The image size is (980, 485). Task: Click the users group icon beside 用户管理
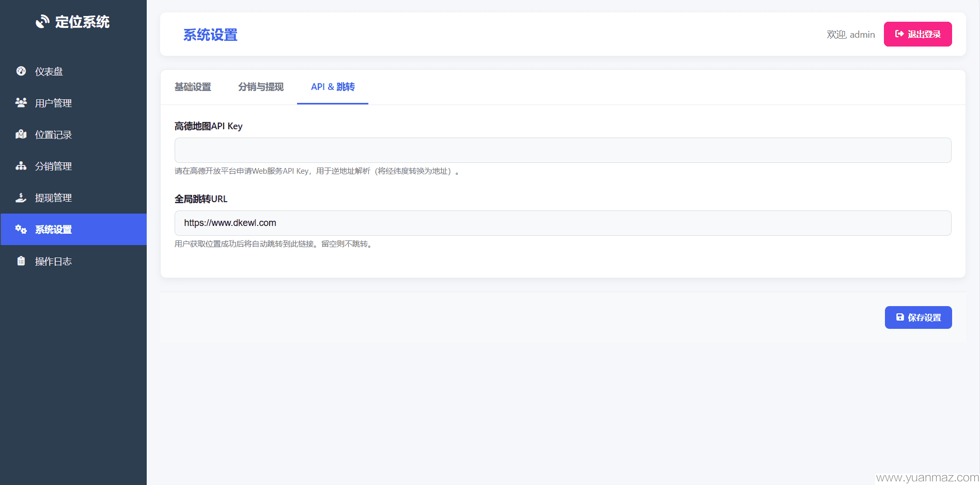pos(21,103)
